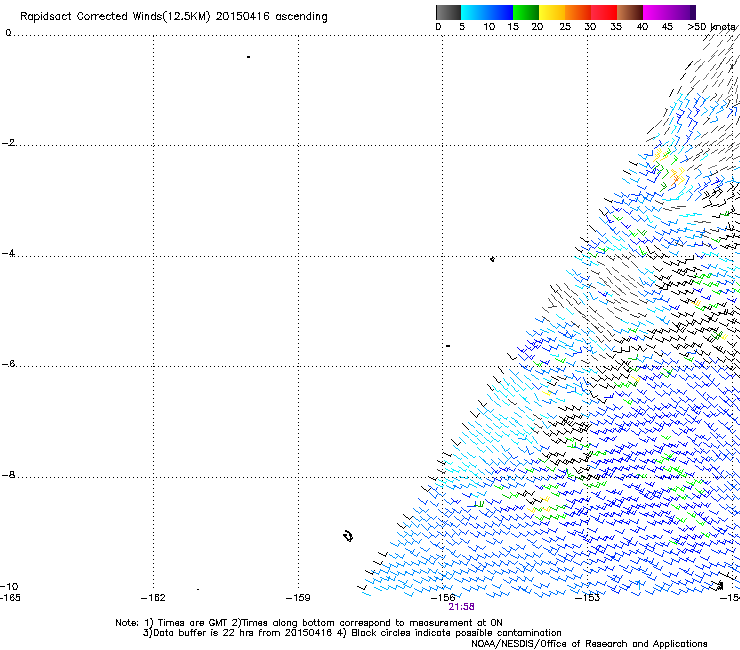This screenshot has height=650, width=740.
Task: Click the orange high-wind barbs near -2.5 latitude
Action: click(676, 178)
